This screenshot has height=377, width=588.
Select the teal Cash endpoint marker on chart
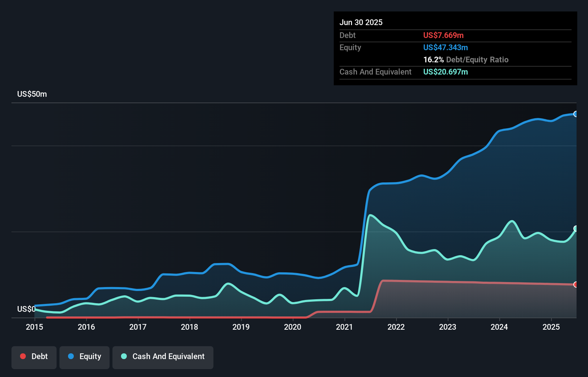[575, 228]
